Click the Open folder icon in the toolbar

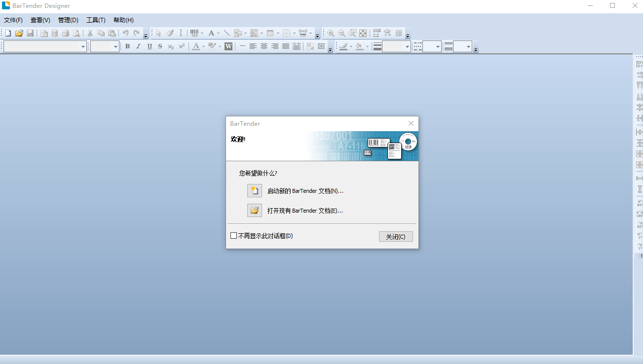[x=19, y=33]
